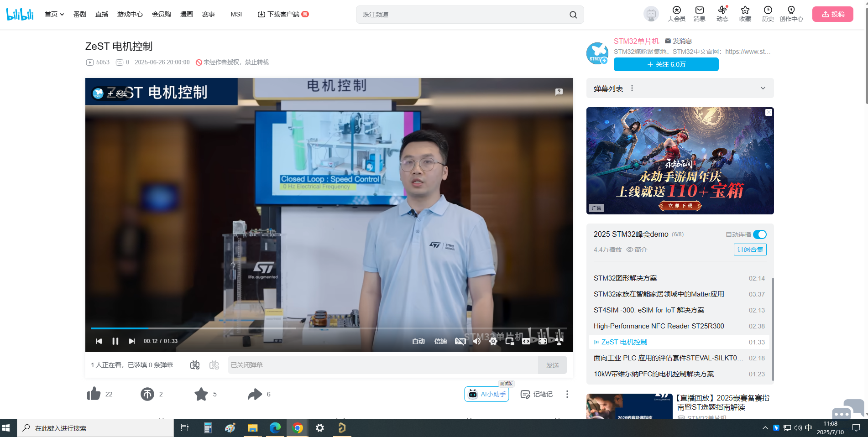Favorite the video with the star icon
Screen dimensions: 868x437
click(201, 394)
